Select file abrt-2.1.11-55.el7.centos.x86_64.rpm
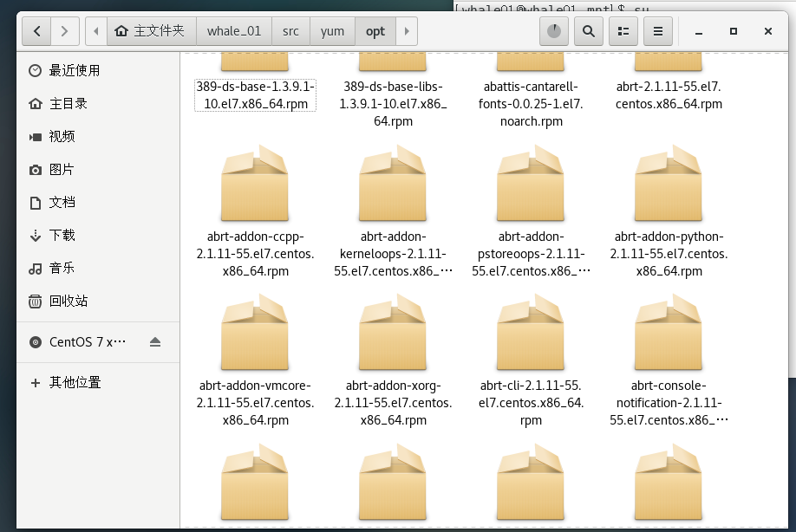This screenshot has width=796, height=532. pos(669,94)
